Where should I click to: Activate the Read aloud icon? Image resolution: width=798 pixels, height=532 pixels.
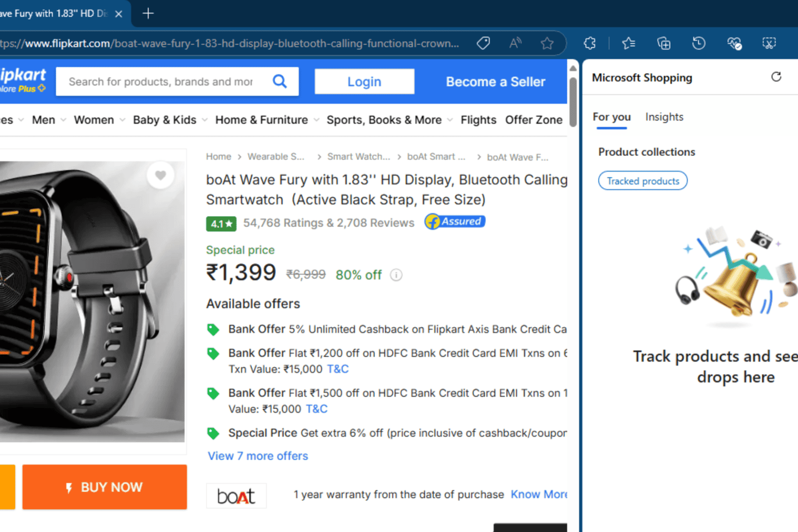pyautogui.click(x=515, y=43)
